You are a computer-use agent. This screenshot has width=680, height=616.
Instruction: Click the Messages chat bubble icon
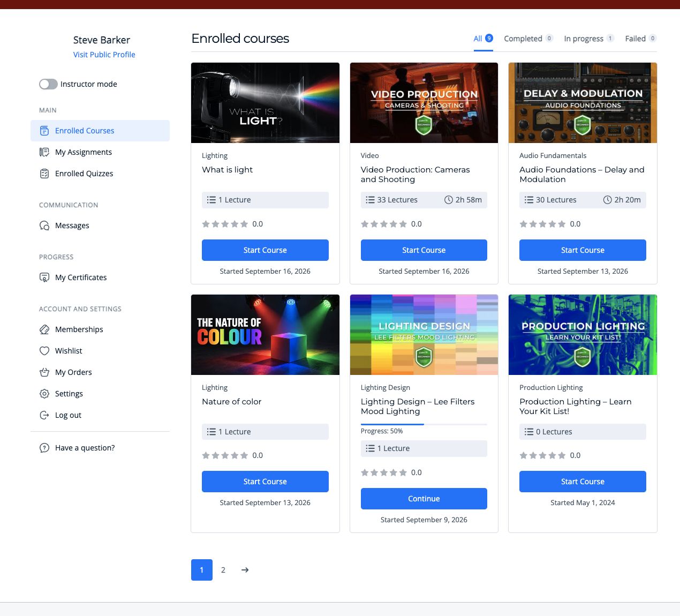44,226
